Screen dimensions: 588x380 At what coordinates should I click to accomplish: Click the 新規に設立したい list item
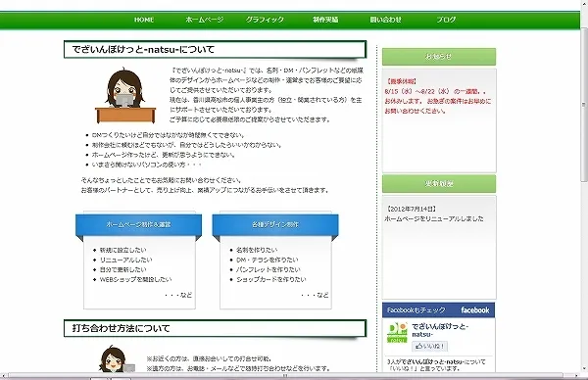[123, 250]
